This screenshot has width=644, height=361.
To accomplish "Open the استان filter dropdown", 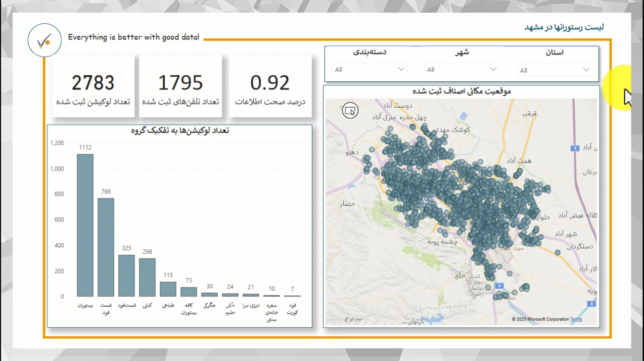I will [x=555, y=70].
